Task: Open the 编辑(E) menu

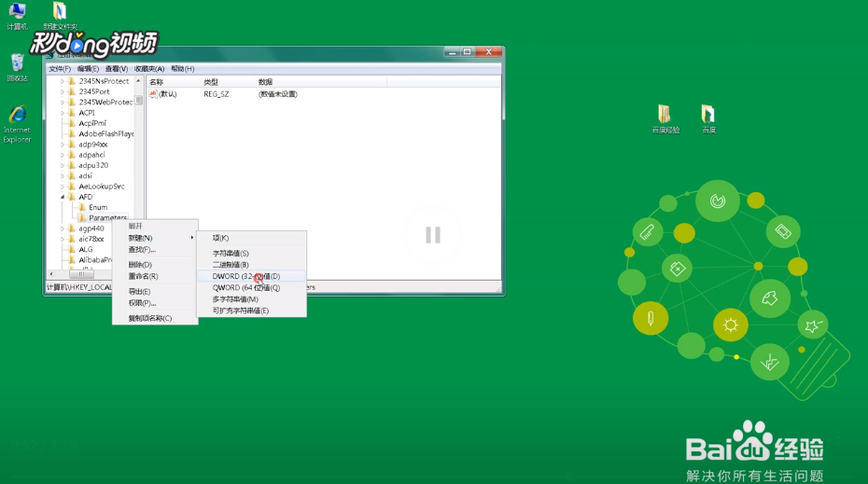Action: pyautogui.click(x=88, y=69)
